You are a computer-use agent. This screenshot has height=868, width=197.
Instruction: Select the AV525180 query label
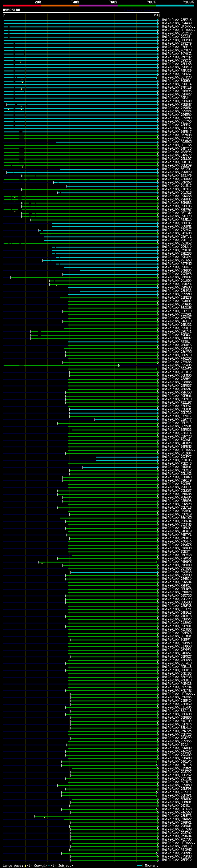[11, 10]
